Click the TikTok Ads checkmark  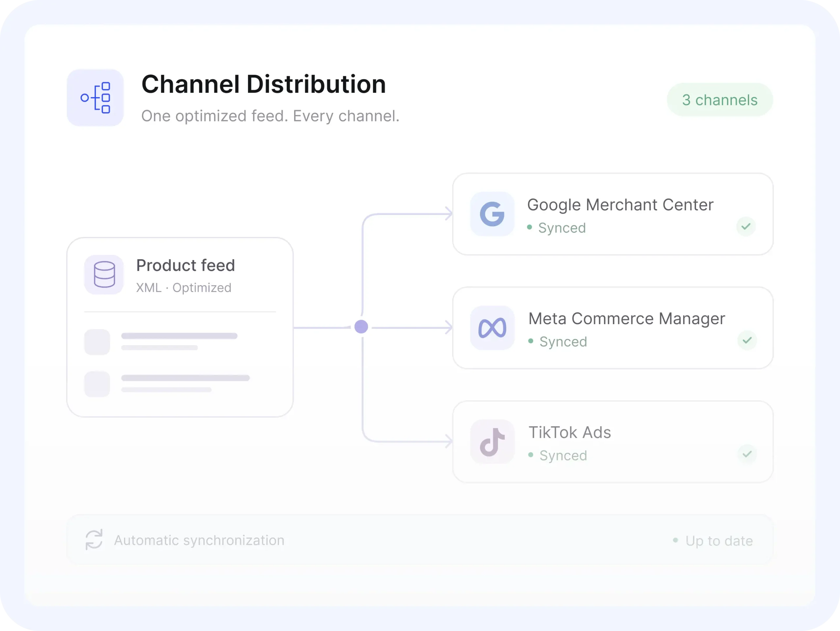747,454
